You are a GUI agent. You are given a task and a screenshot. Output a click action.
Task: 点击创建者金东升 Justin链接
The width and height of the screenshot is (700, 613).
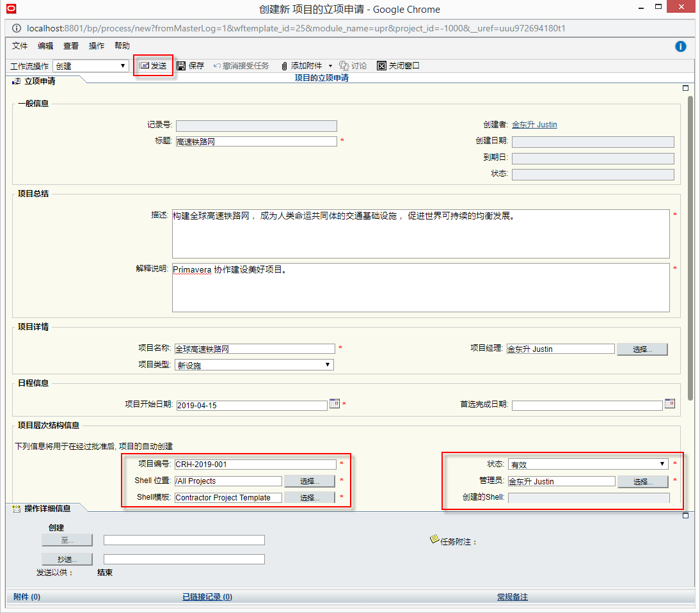534,125
